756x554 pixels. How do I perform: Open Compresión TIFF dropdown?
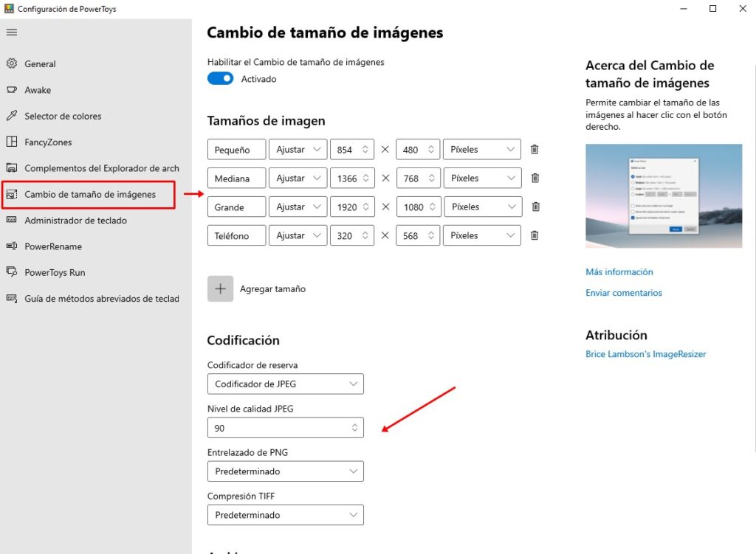(286, 515)
